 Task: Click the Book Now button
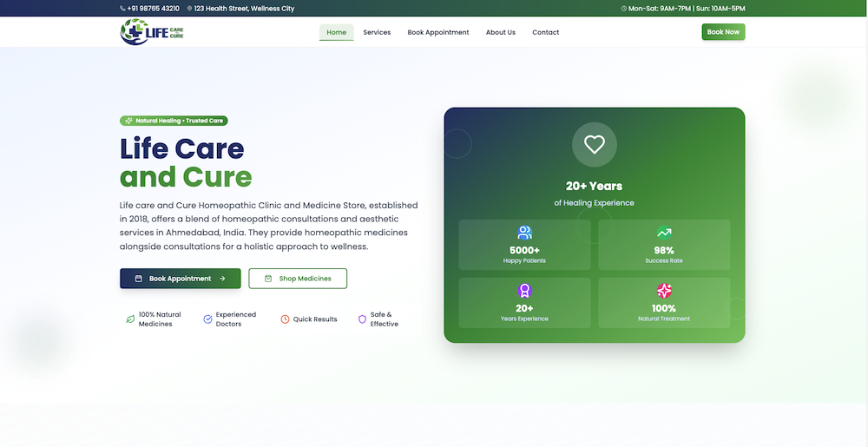click(724, 32)
